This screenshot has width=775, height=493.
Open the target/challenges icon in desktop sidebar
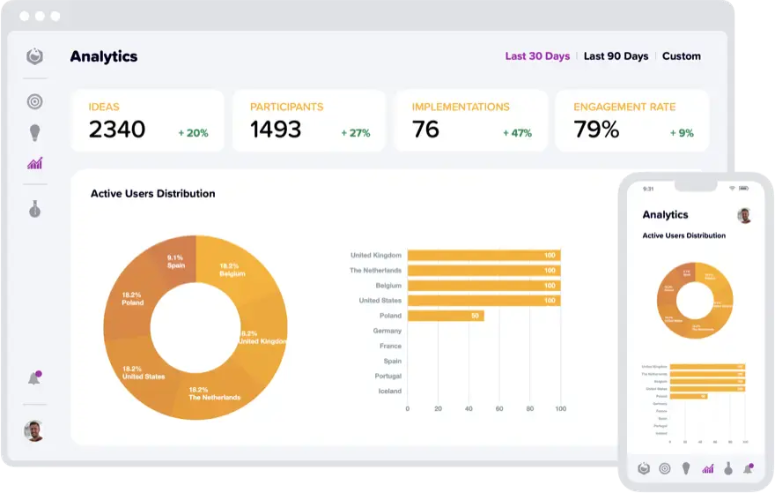click(35, 101)
